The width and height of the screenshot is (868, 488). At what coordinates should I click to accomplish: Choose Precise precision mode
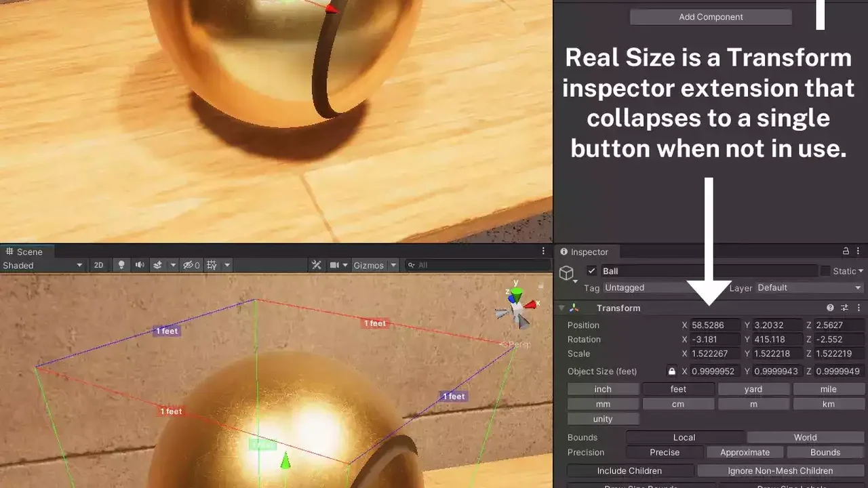(665, 452)
